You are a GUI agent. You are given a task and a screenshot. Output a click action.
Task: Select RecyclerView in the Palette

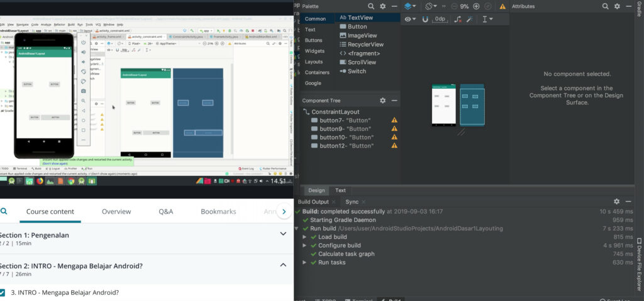pos(365,45)
